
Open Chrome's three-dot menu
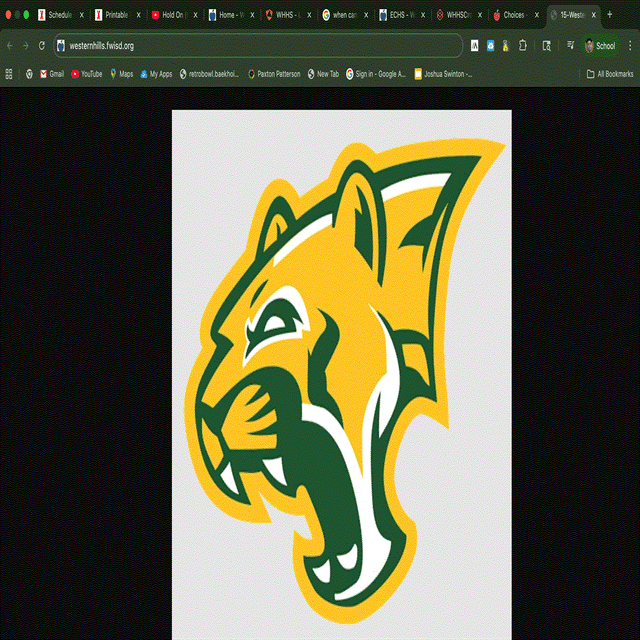point(630,46)
